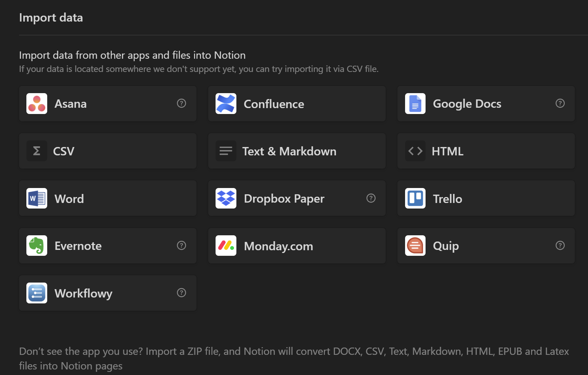Select Trello import option
The height and width of the screenshot is (375, 588).
[x=486, y=198]
